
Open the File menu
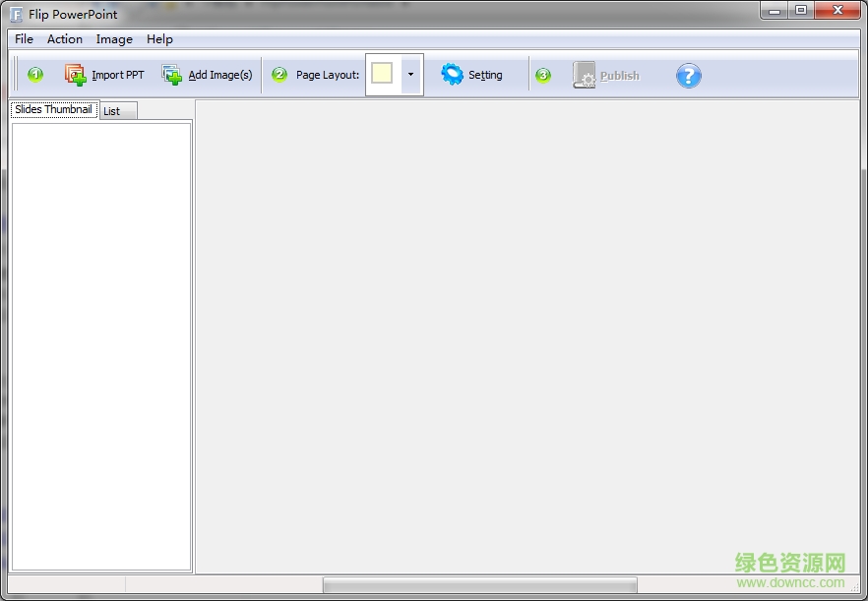(x=23, y=39)
